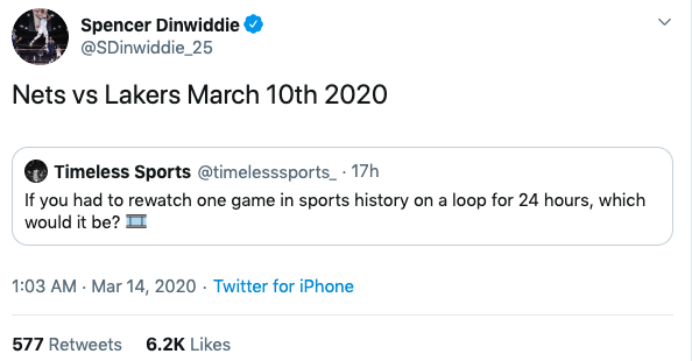Open the 'Twitter for iPhone' source link
The image size is (692, 361).
[x=283, y=286]
